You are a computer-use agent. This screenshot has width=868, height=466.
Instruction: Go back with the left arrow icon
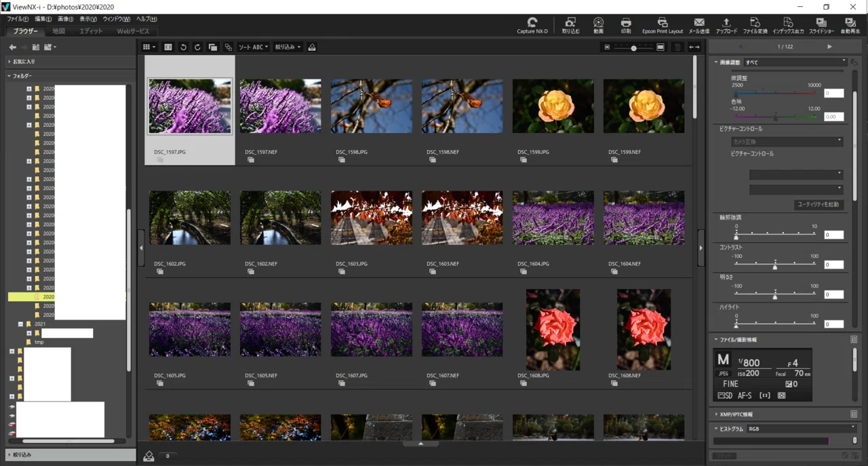click(12, 47)
